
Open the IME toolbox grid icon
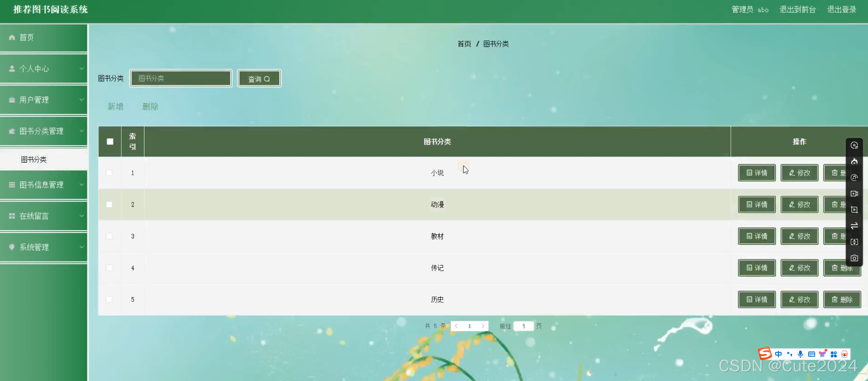[x=834, y=354]
